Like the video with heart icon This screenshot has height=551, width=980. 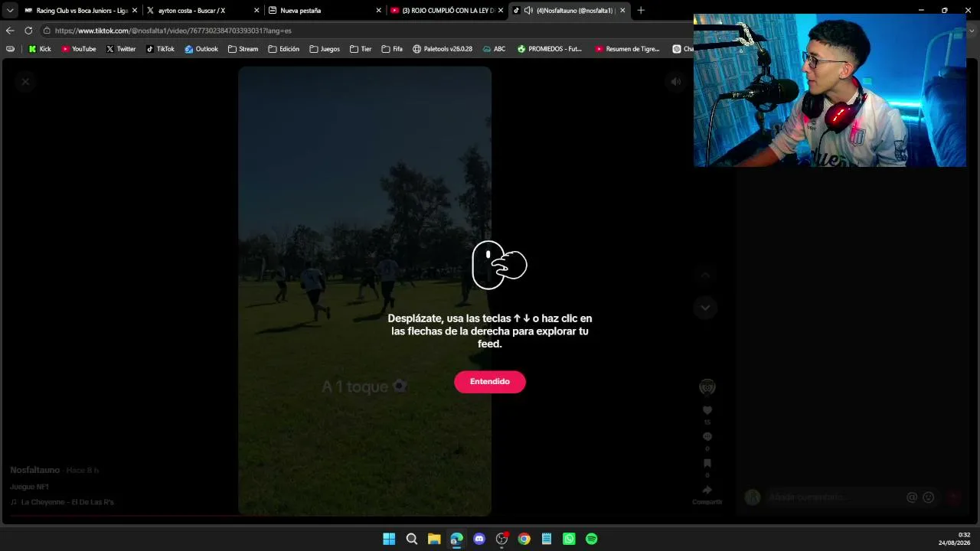pyautogui.click(x=707, y=411)
